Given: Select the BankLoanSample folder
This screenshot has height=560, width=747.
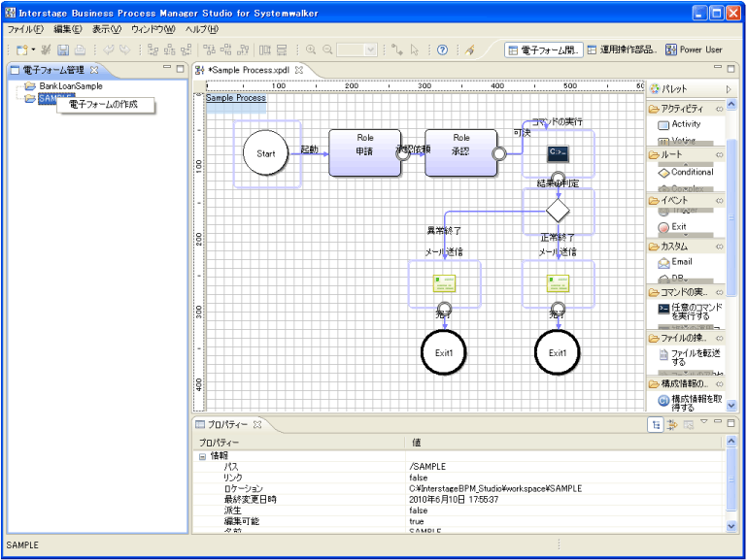Looking at the screenshot, I should tap(71, 86).
